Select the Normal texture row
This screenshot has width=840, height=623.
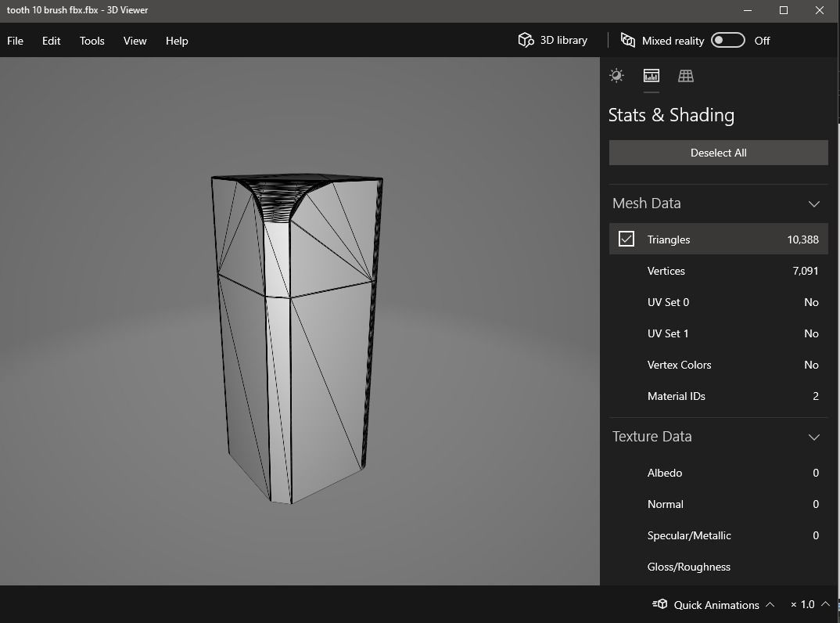click(x=719, y=504)
